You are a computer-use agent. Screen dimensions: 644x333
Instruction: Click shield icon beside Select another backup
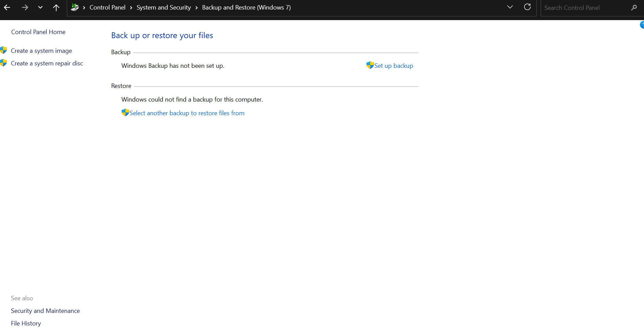click(x=125, y=112)
